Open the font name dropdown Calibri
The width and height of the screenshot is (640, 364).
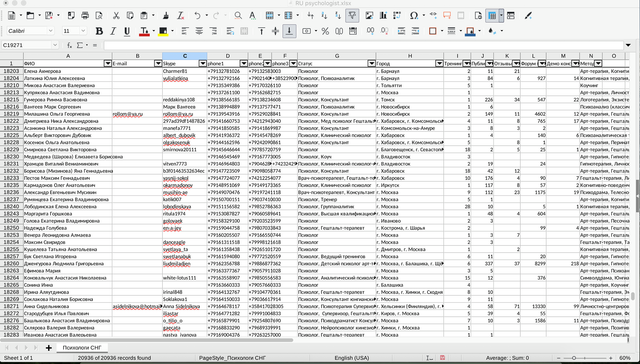[x=51, y=31]
